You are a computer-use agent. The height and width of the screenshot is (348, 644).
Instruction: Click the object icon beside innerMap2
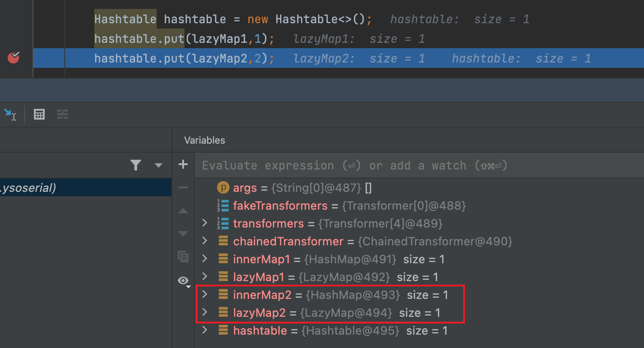click(x=223, y=295)
